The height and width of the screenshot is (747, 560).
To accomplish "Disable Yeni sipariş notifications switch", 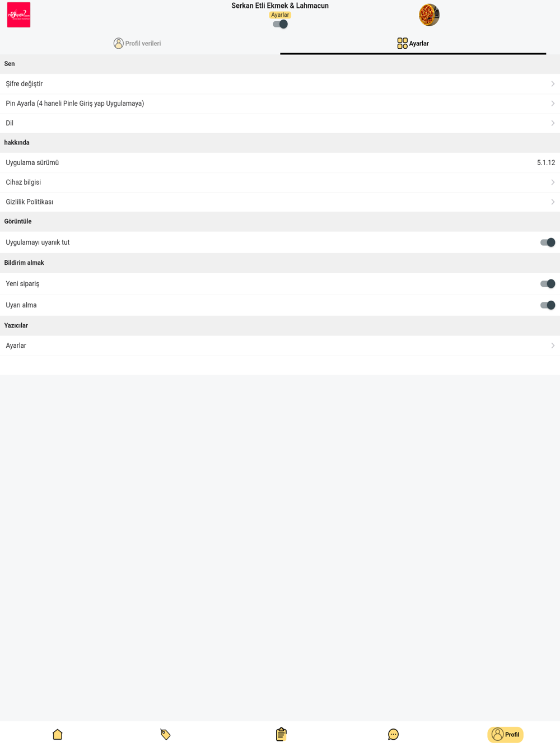I will pyautogui.click(x=547, y=284).
